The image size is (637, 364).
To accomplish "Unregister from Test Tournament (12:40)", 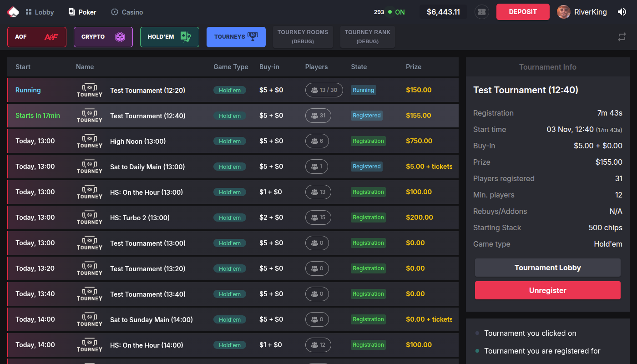I will tap(547, 290).
